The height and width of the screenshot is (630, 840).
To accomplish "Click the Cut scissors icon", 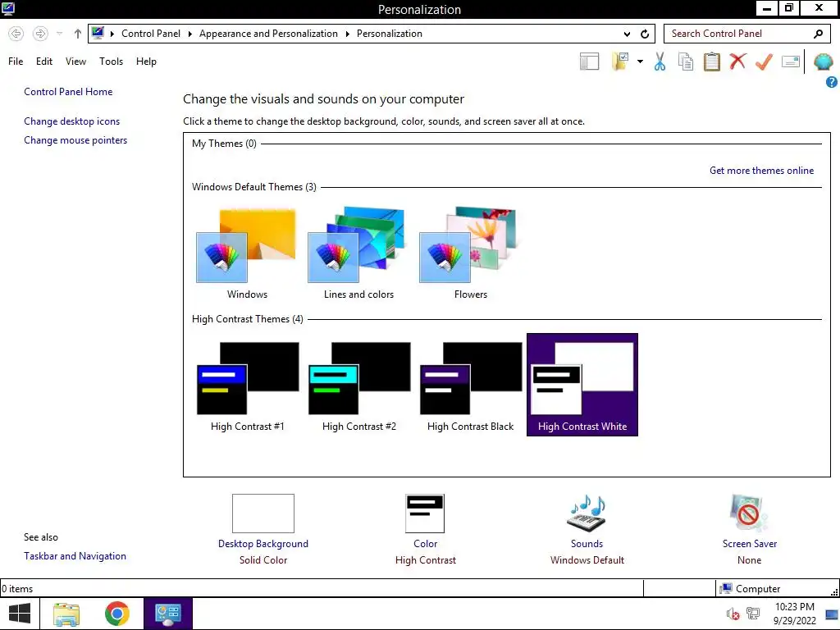I will (x=660, y=62).
